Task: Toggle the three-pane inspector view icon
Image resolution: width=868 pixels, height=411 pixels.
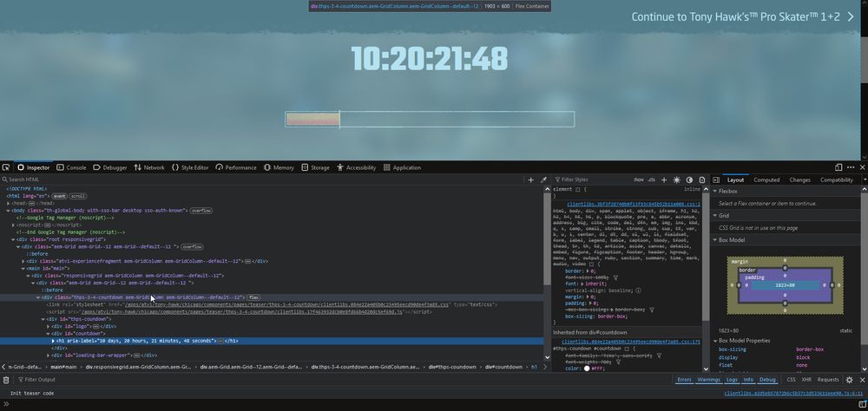Action: coord(716,179)
